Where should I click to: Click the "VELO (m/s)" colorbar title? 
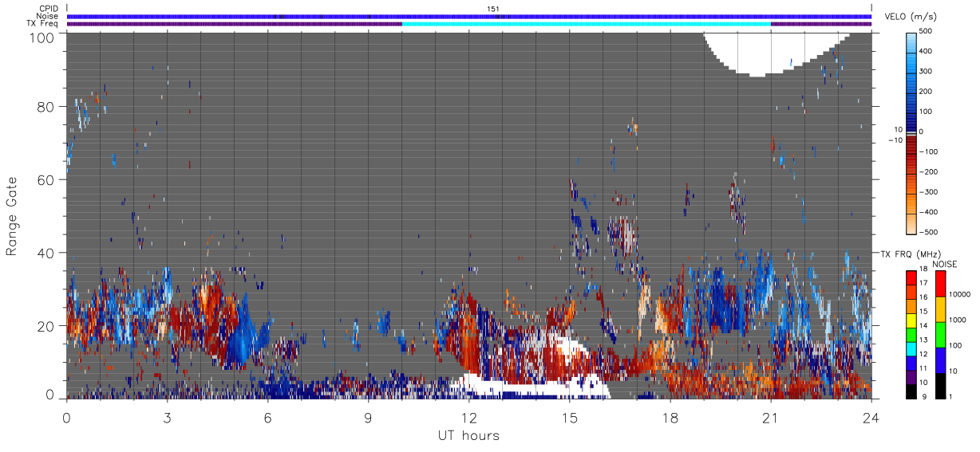910,18
